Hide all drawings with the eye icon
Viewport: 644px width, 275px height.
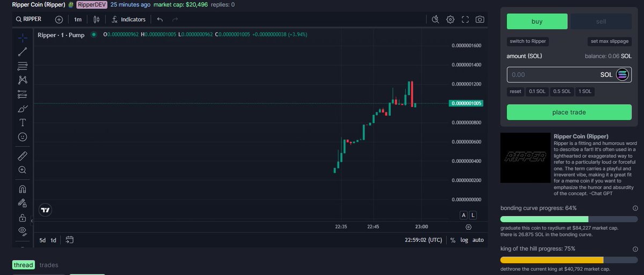click(x=23, y=232)
